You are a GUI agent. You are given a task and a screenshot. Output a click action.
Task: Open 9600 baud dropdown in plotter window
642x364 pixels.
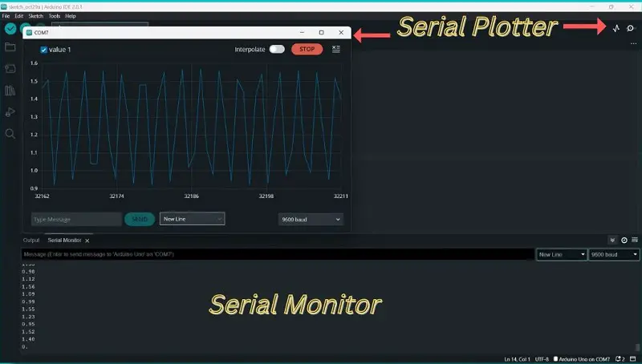[x=311, y=220]
